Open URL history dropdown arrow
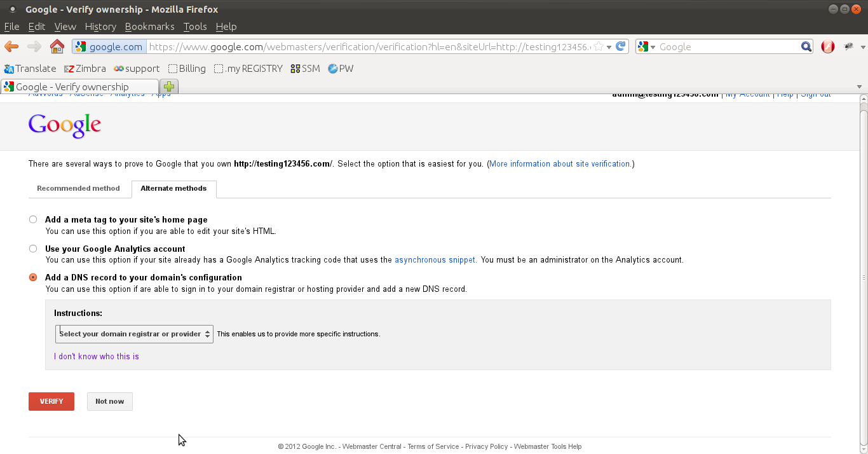Viewport: 868px width, 454px height. coord(609,47)
